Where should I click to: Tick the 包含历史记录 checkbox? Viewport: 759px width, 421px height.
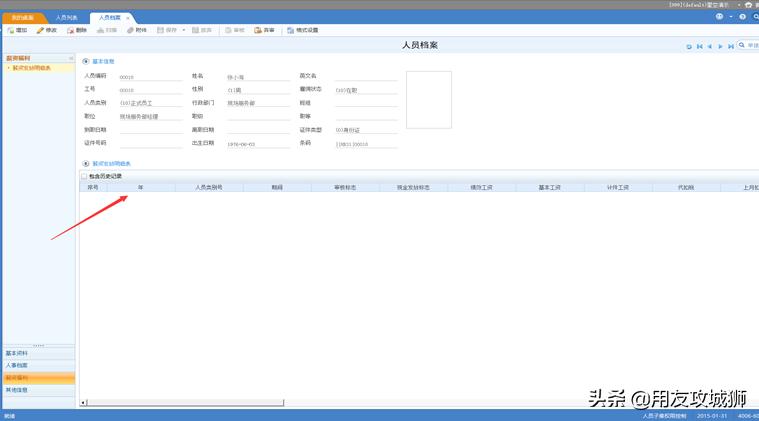click(84, 176)
